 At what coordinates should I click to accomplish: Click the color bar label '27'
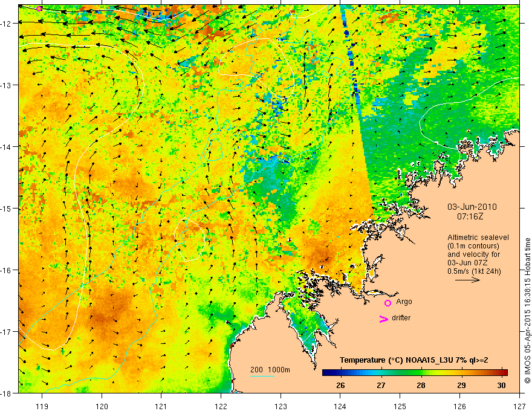(x=381, y=386)
